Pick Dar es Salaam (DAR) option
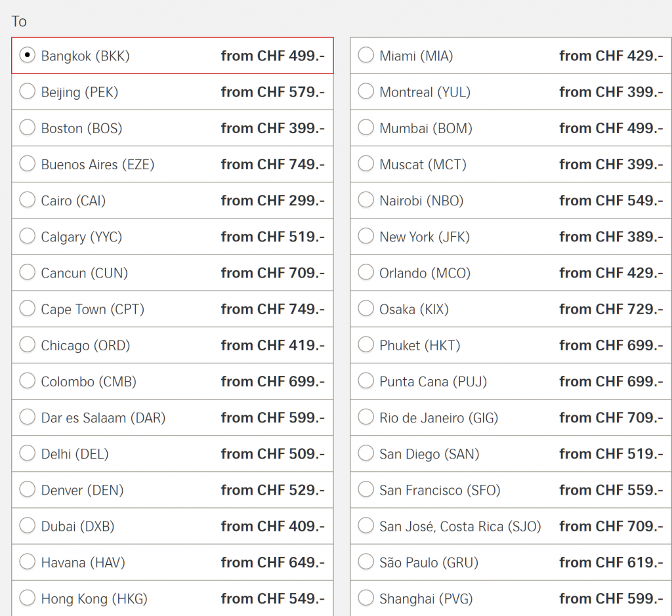This screenshot has height=616, width=672. pos(28,417)
